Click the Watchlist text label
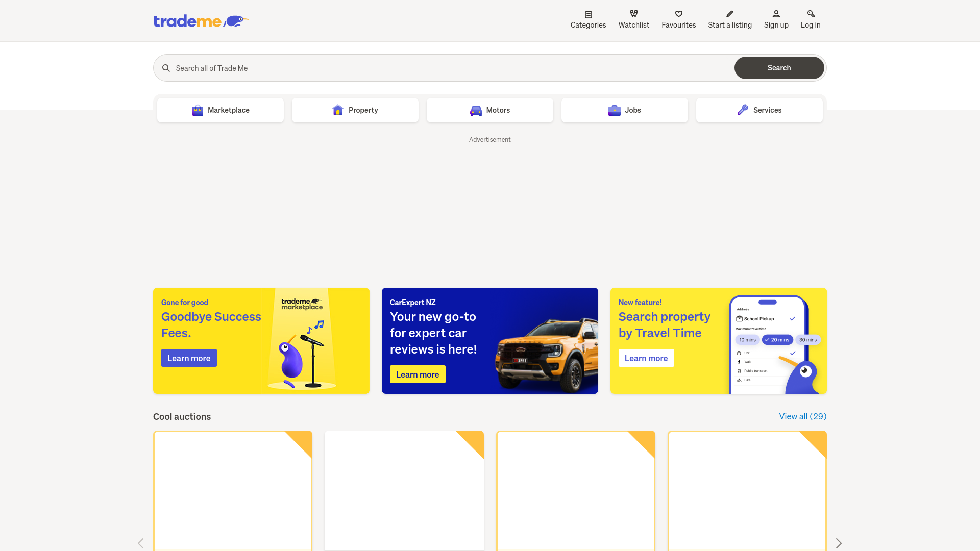Viewport: 980px width, 551px height. pos(634,25)
